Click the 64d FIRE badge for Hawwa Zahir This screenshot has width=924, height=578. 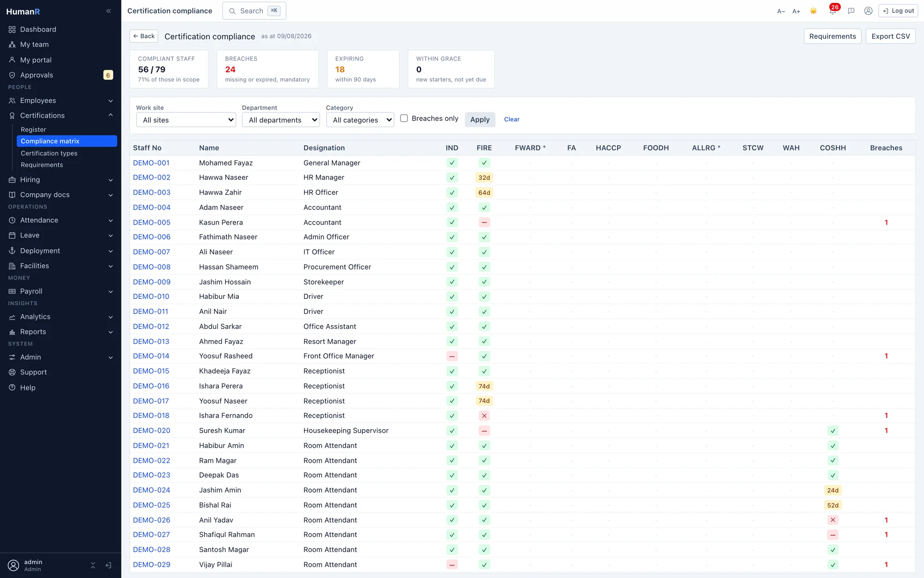coord(484,193)
